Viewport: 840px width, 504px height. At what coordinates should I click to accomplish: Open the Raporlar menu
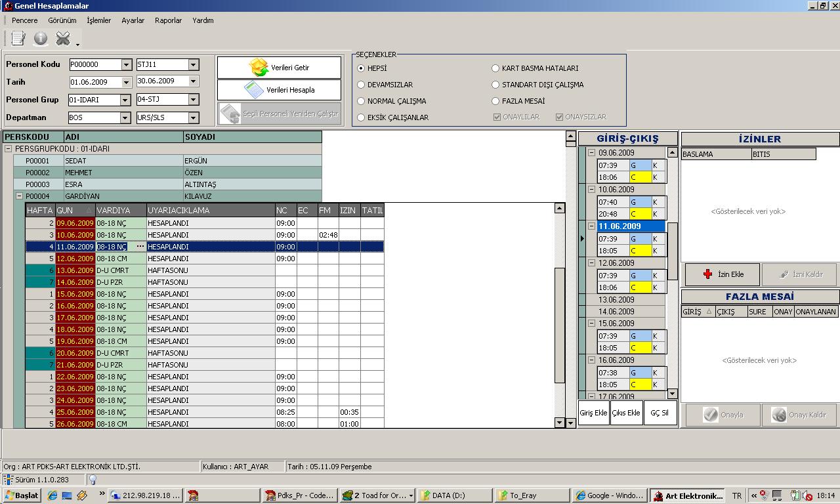click(x=168, y=20)
